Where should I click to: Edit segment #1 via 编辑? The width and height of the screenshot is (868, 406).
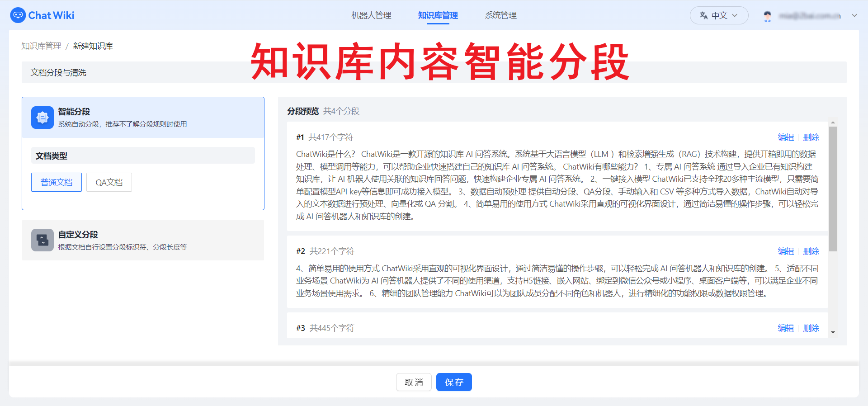click(786, 137)
